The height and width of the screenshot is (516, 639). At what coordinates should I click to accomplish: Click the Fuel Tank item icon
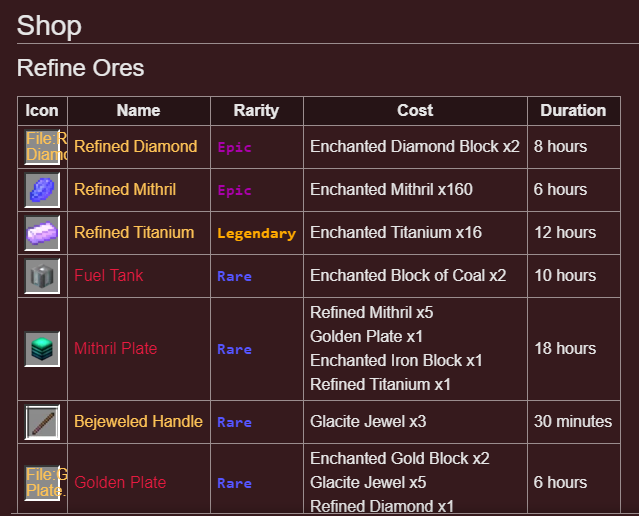pos(42,276)
